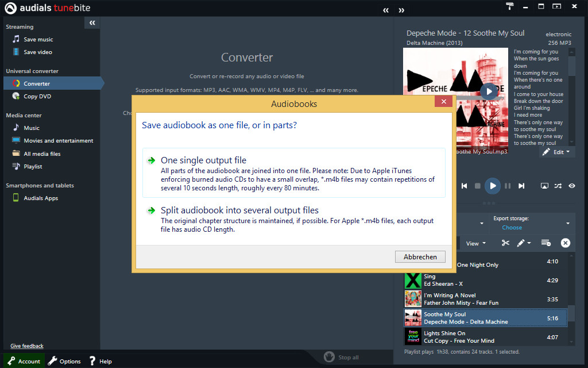588x368 pixels.
Task: Open the Edit dropdown for track tags
Action: pyautogui.click(x=557, y=152)
